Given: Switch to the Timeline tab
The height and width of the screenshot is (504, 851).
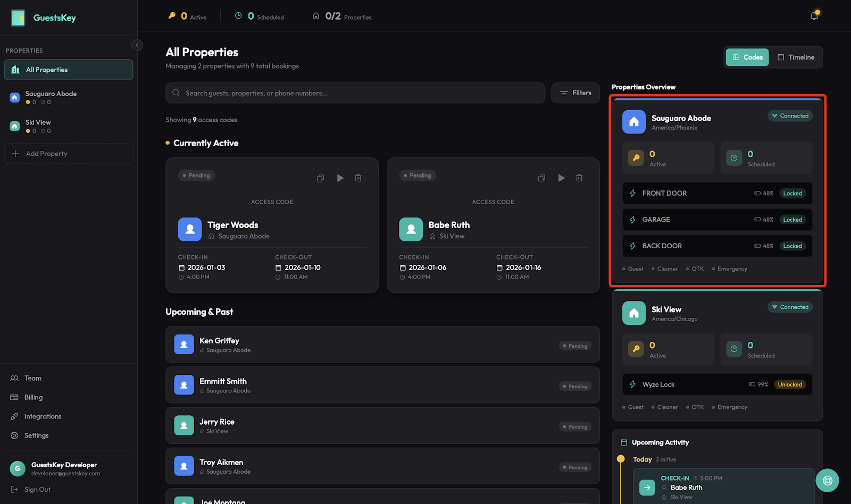Looking at the screenshot, I should 796,57.
